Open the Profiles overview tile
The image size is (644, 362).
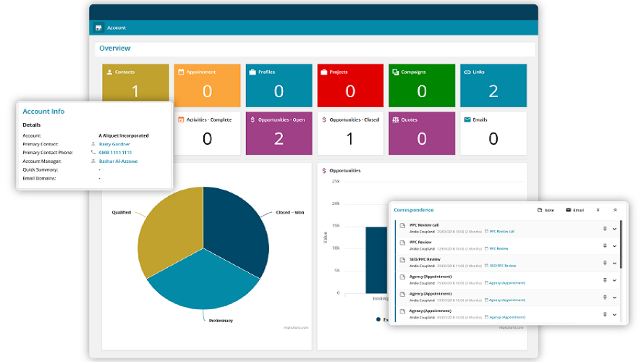[279, 85]
